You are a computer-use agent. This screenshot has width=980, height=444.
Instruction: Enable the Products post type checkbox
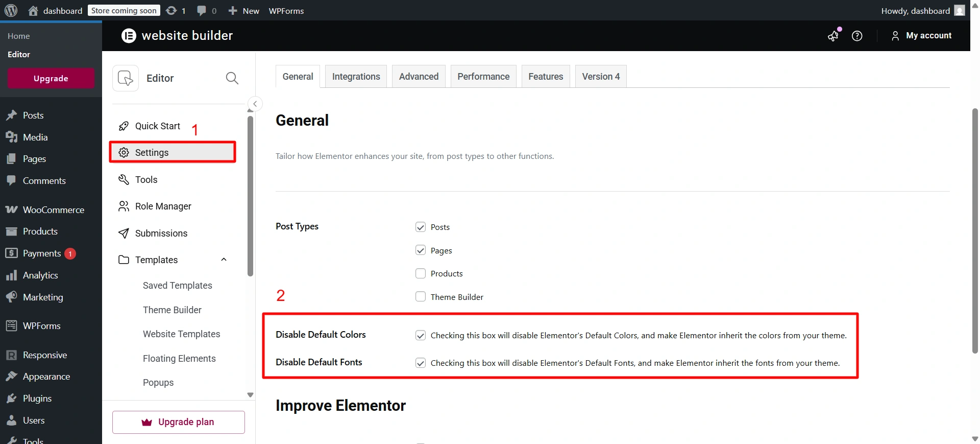tap(421, 274)
